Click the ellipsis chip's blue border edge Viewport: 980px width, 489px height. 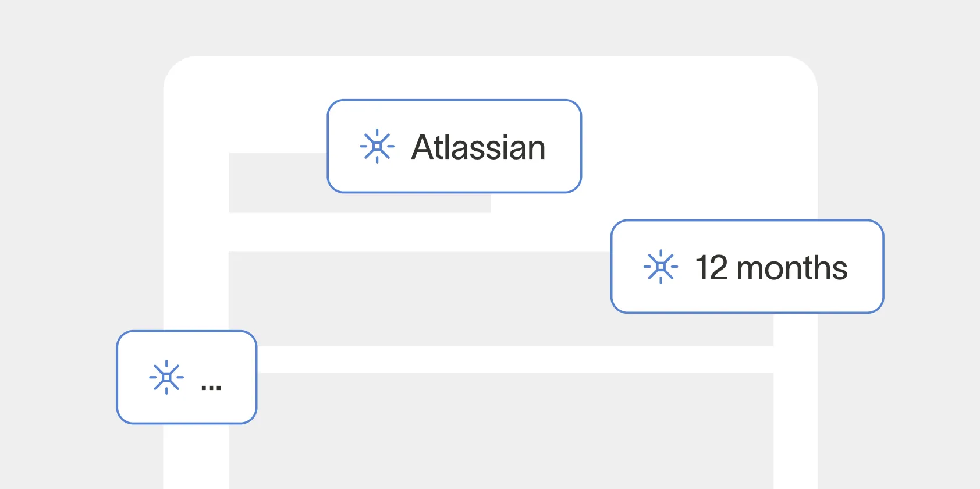[186, 332]
